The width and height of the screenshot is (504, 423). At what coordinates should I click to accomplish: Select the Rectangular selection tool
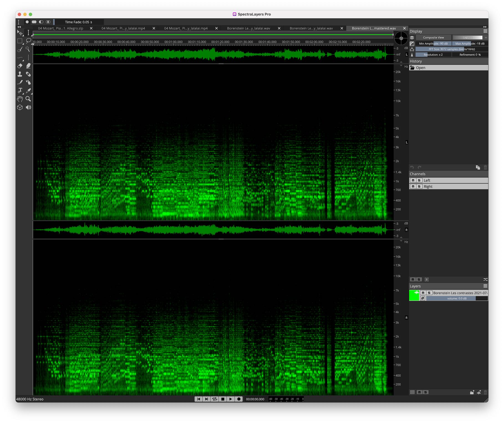point(20,41)
